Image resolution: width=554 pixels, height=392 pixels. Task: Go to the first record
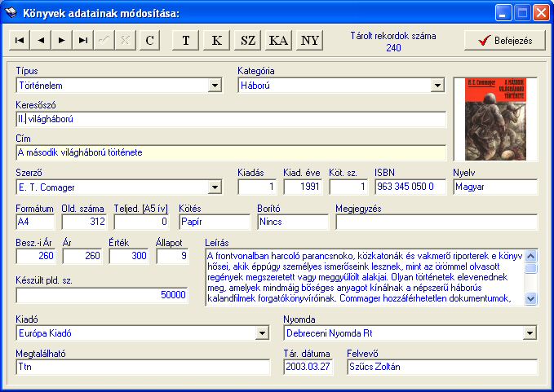pyautogui.click(x=20, y=40)
